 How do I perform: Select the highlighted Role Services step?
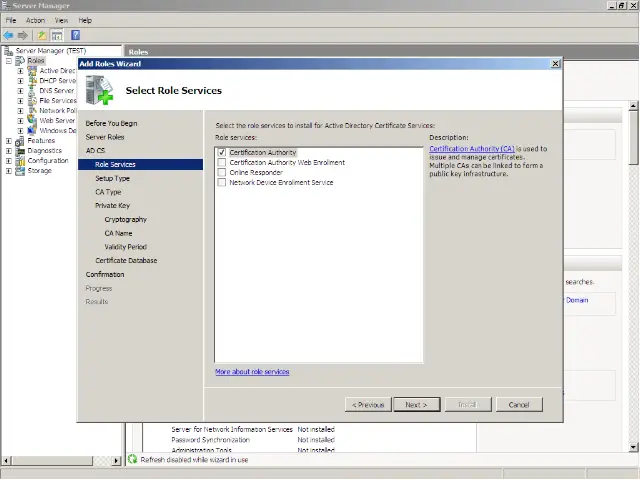pos(140,164)
